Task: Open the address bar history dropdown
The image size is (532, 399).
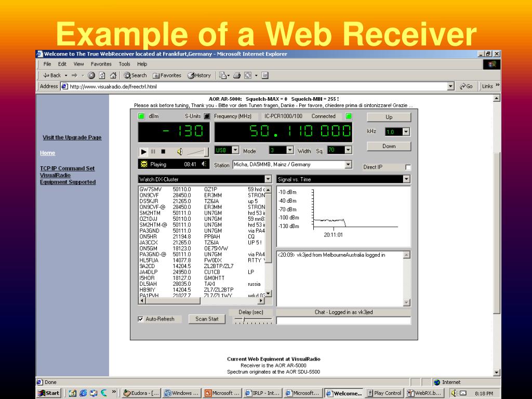Action: [450, 86]
